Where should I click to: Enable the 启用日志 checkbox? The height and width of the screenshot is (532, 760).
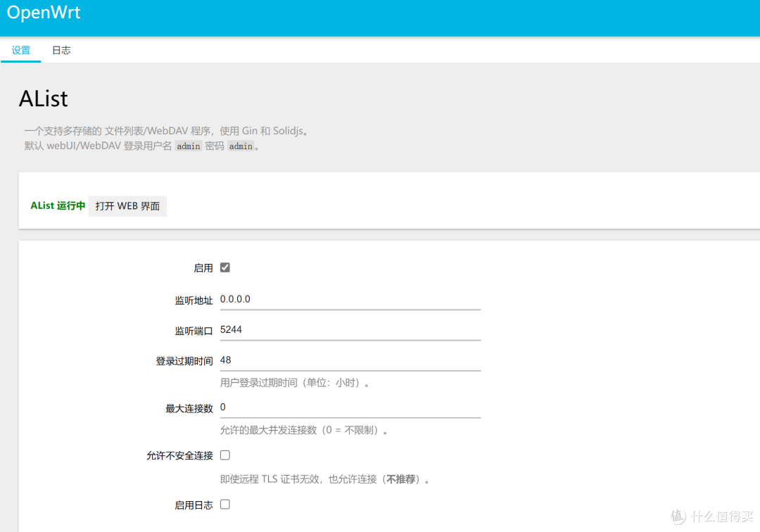coord(224,504)
